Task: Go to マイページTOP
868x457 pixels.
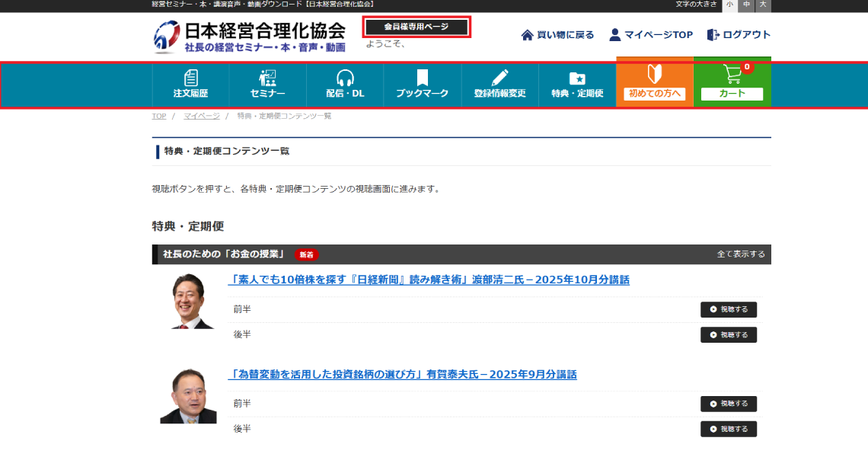Action: coord(651,35)
